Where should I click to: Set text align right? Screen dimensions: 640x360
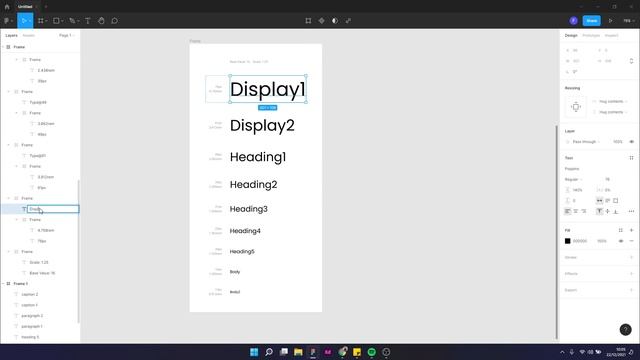(584, 211)
